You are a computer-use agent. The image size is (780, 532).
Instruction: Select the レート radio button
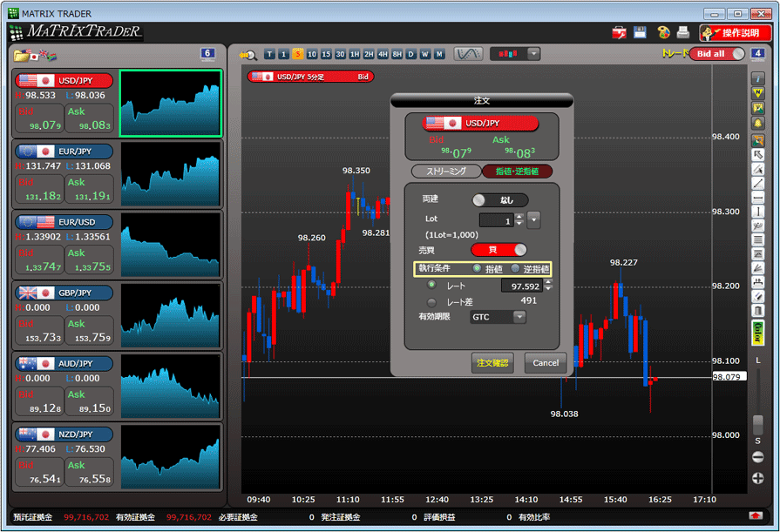click(x=431, y=286)
